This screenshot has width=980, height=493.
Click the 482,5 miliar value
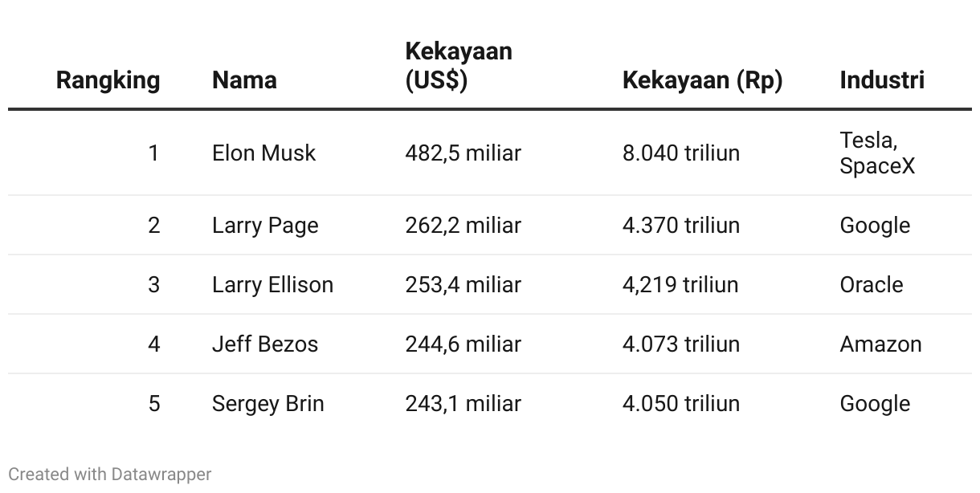463,153
